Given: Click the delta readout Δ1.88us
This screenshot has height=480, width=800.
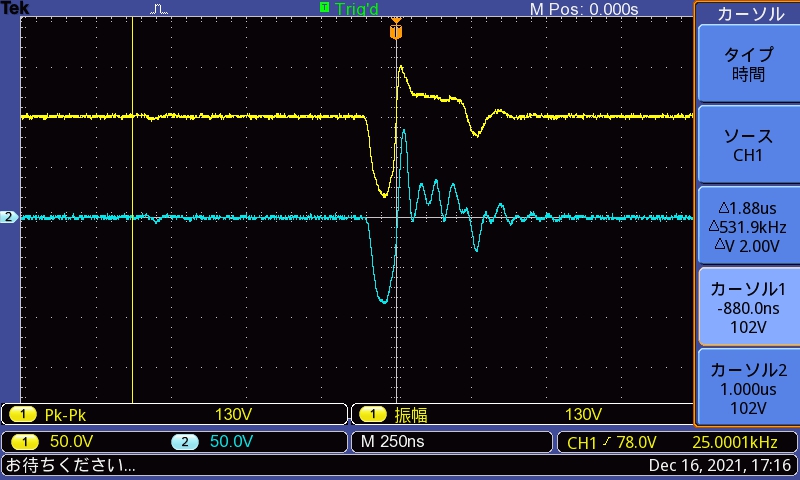Looking at the screenshot, I should (747, 208).
